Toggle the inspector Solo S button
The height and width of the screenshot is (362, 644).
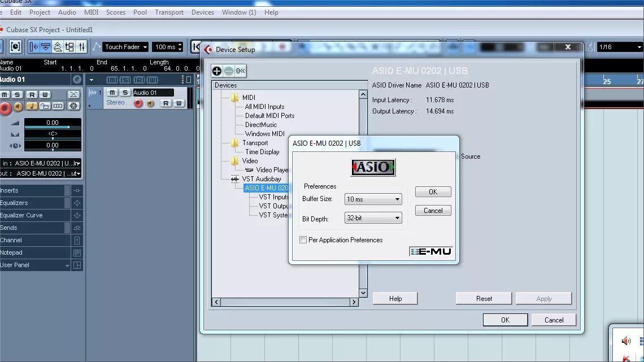[x=18, y=95]
